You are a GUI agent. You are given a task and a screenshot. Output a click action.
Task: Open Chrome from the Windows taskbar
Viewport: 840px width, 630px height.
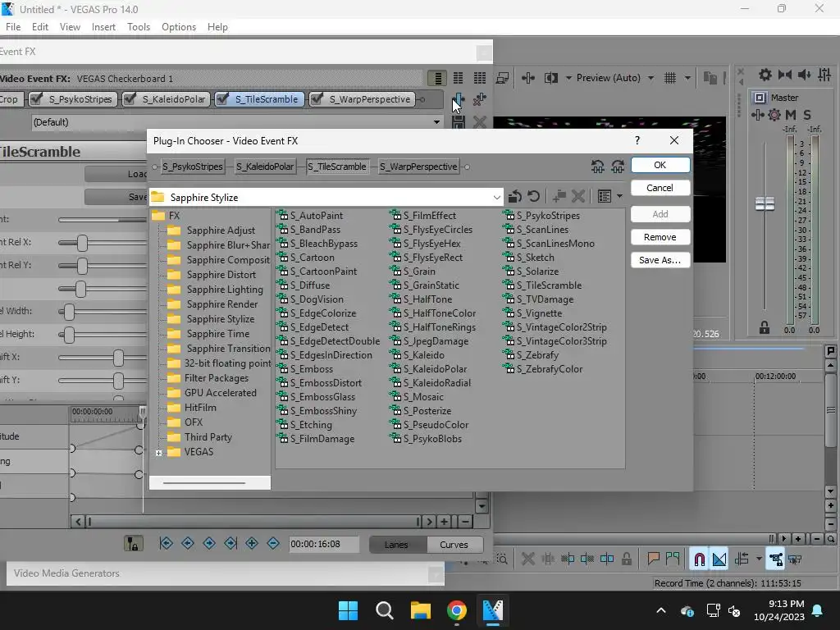(x=456, y=610)
